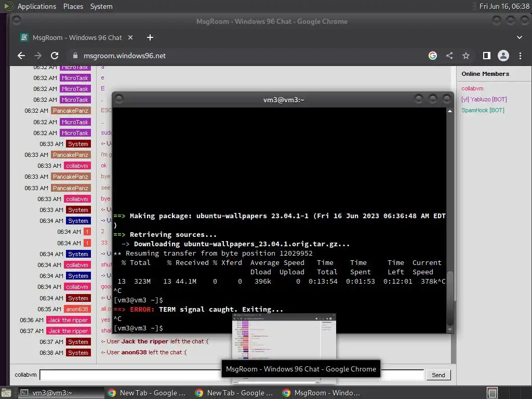Switch to second New Tab taskbar item
This screenshot has width=532, height=399.
pos(234,393)
